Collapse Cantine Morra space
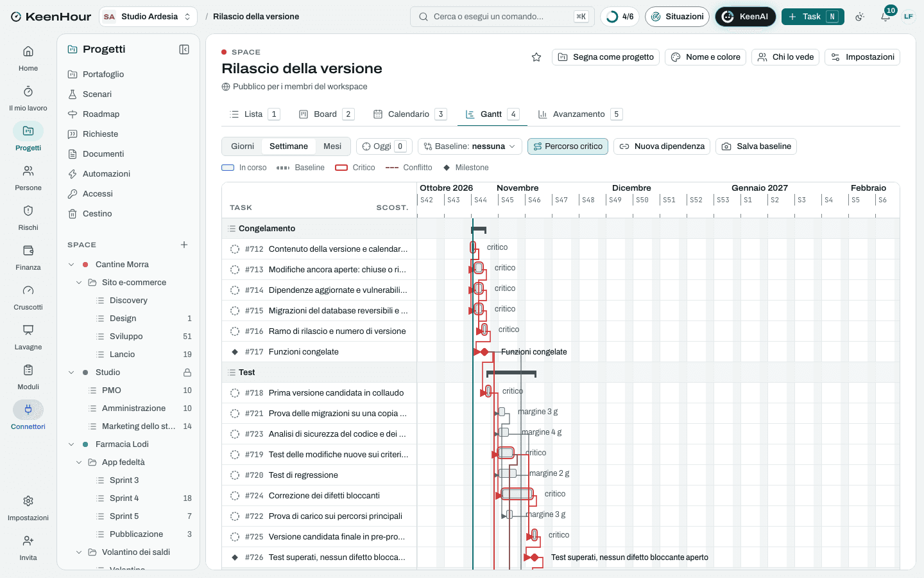The width and height of the screenshot is (924, 578). pos(71,265)
